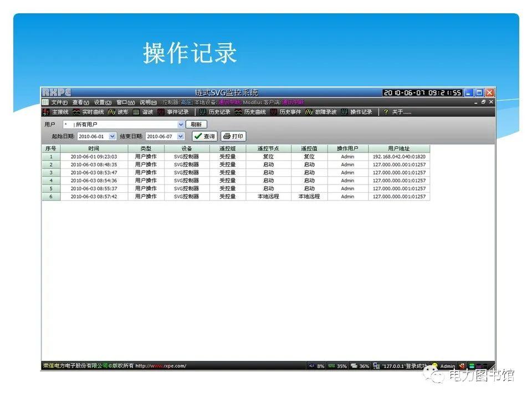Open the 波形 waveform view
Viewport: 532px width, 399px height.
tap(119, 112)
